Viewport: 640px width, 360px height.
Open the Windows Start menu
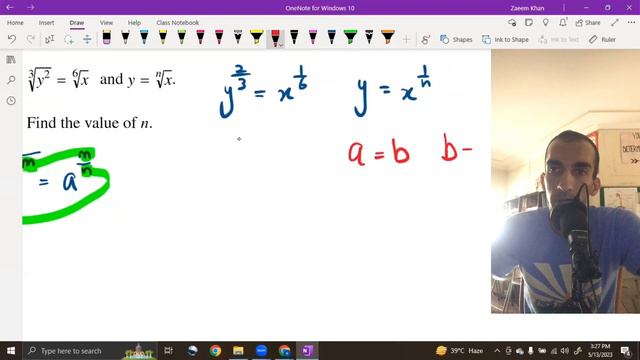tap(11, 351)
